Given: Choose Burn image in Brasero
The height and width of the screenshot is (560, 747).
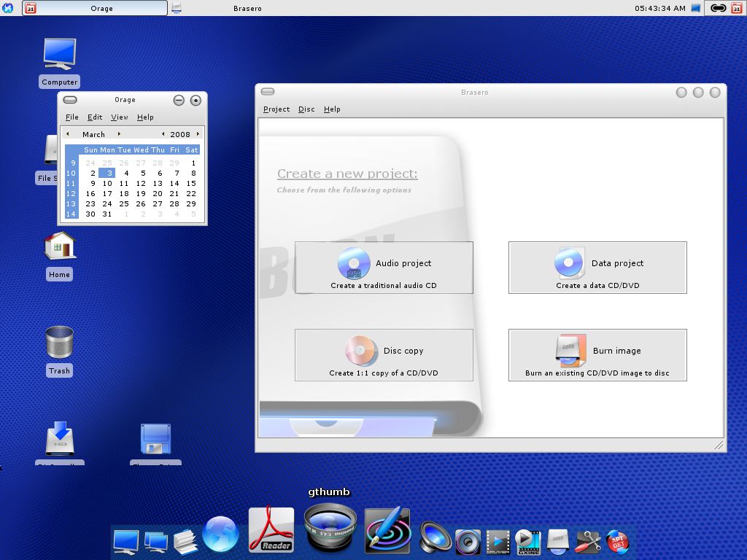Looking at the screenshot, I should (x=597, y=355).
